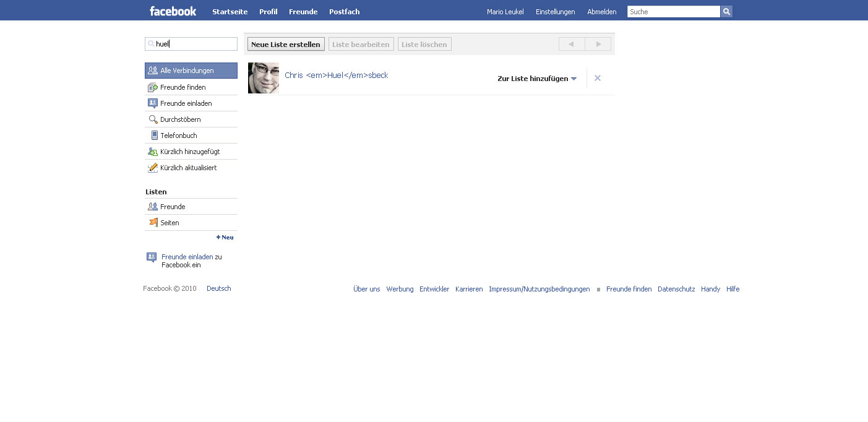868x422 pixels.
Task: Click the Kürzlich hinzugefügt icon
Action: tap(153, 152)
